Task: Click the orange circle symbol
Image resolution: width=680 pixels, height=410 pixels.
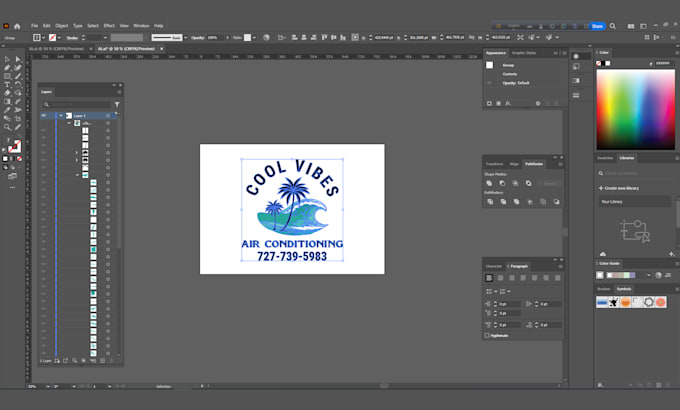Action: [625, 302]
